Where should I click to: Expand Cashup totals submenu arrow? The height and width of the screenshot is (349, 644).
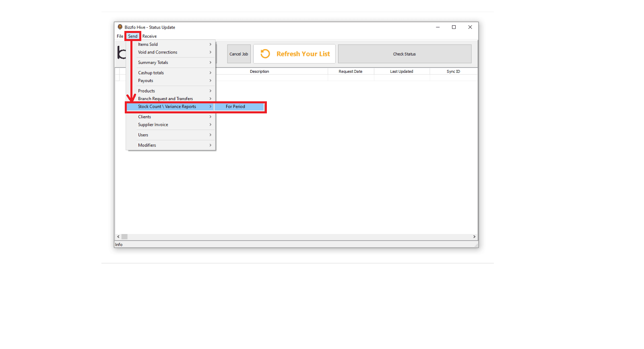coord(210,73)
